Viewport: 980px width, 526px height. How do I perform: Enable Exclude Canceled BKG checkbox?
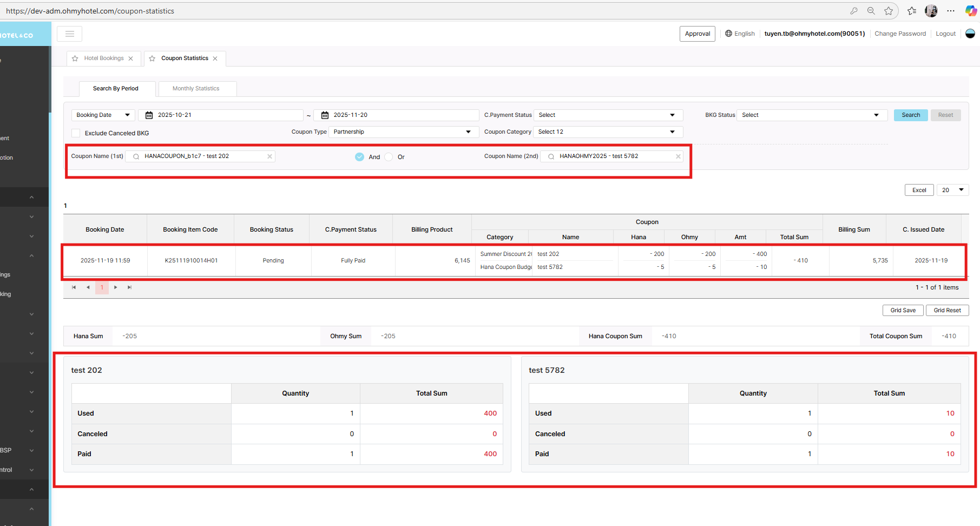click(76, 133)
